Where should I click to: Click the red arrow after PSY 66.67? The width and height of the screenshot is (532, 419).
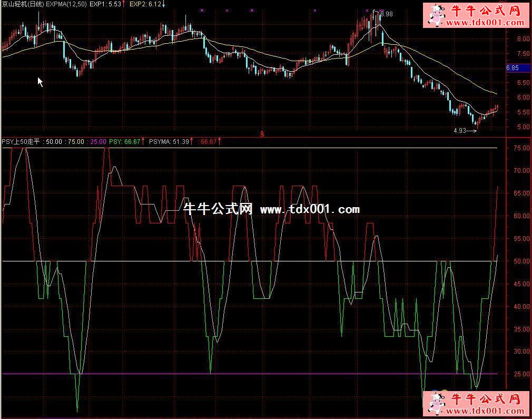143,141
